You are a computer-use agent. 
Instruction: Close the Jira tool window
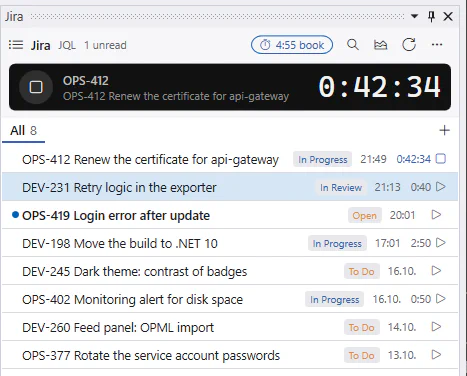[x=448, y=16]
